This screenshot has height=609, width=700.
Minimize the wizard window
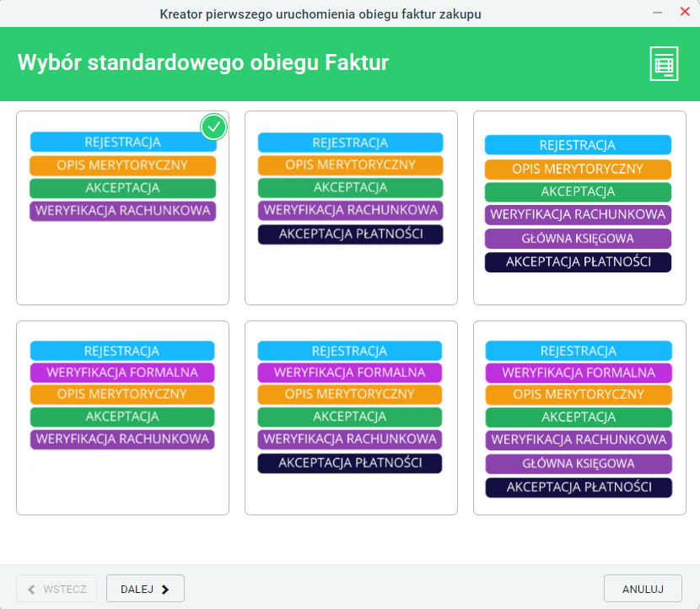click(x=657, y=13)
